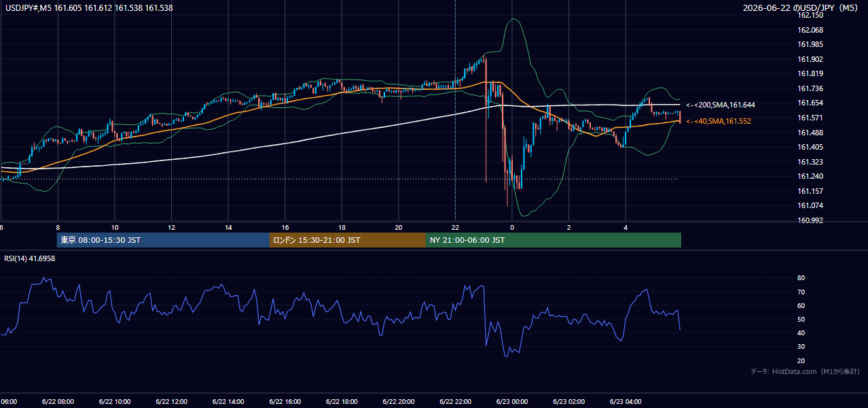The height and width of the screenshot is (408, 868).
Task: Select the ロンドン 15:30-21:00 JST session bar
Action: tap(348, 240)
